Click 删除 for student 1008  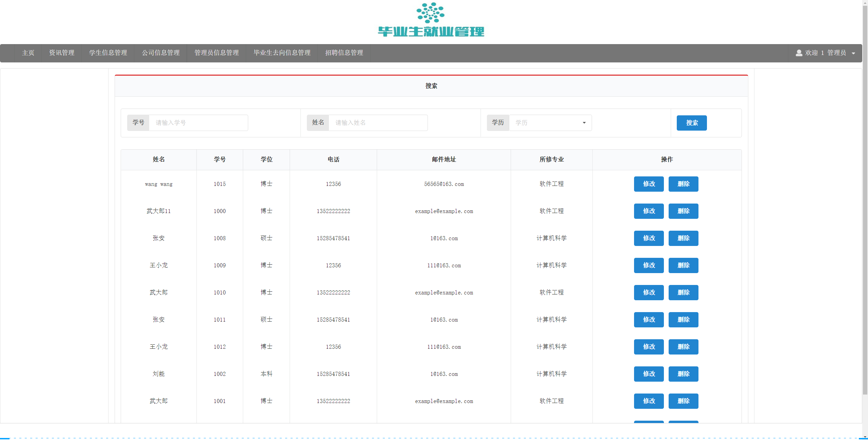pos(684,238)
